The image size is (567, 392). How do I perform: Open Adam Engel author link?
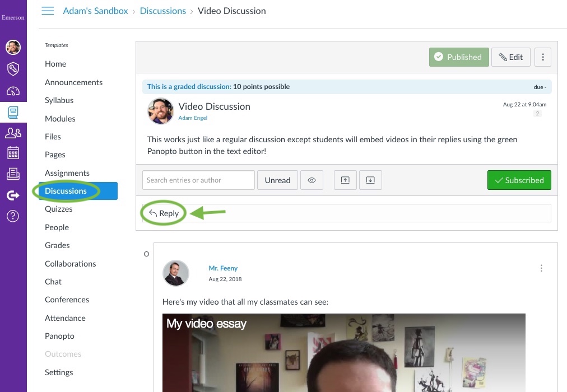(x=193, y=118)
